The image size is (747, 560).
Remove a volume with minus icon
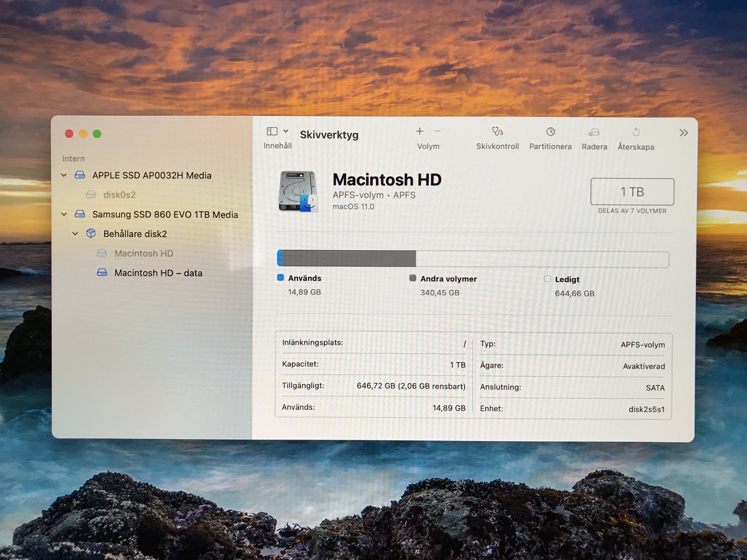[x=437, y=131]
